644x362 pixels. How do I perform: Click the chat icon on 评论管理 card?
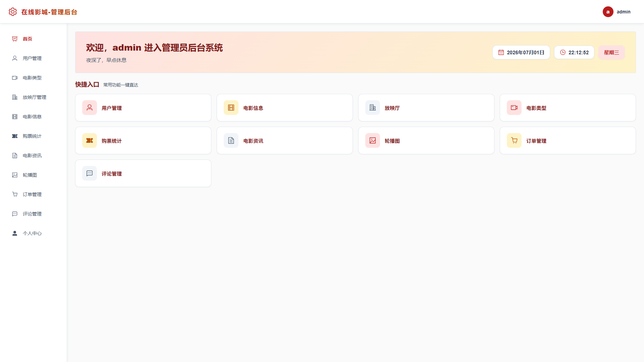coord(90,173)
